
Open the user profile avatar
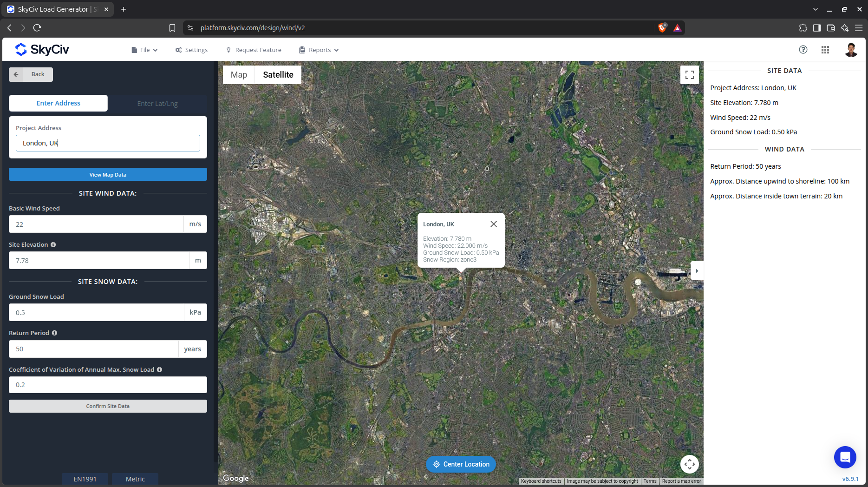pos(851,50)
